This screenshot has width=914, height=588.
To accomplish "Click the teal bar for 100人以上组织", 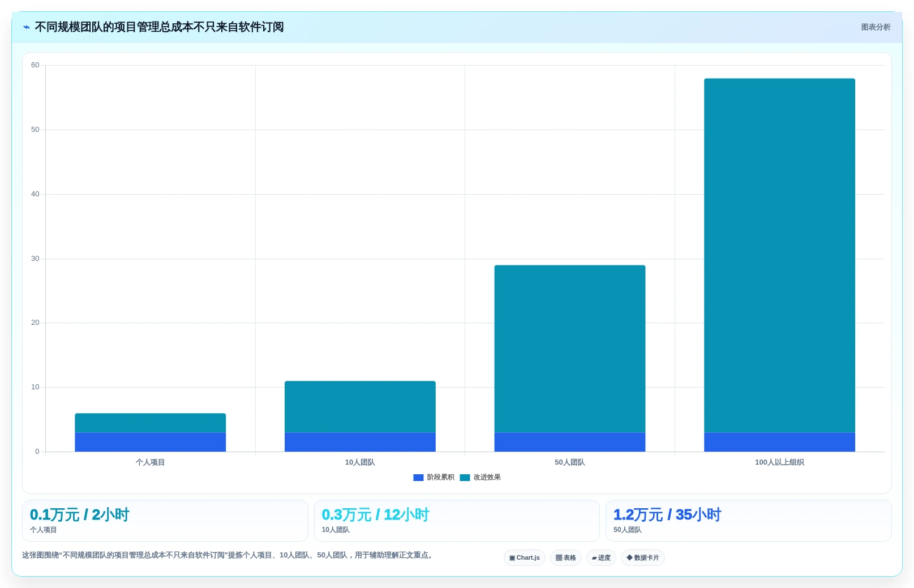I will pyautogui.click(x=779, y=255).
